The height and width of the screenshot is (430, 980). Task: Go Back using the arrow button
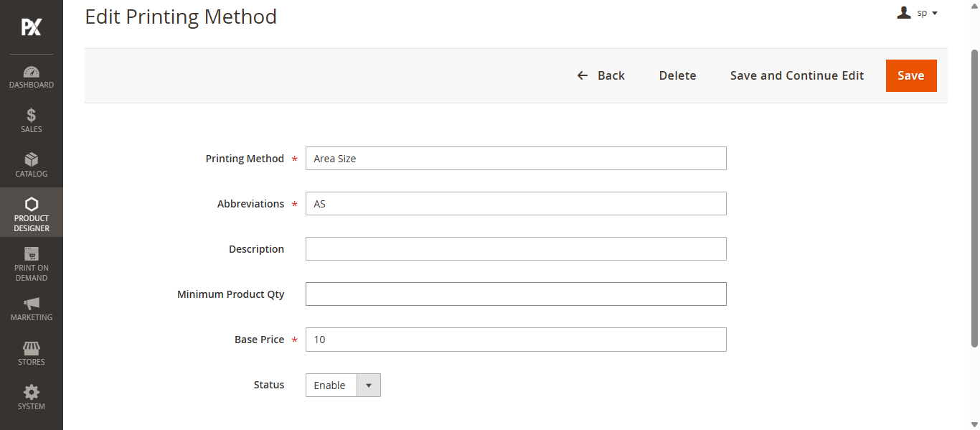(601, 75)
